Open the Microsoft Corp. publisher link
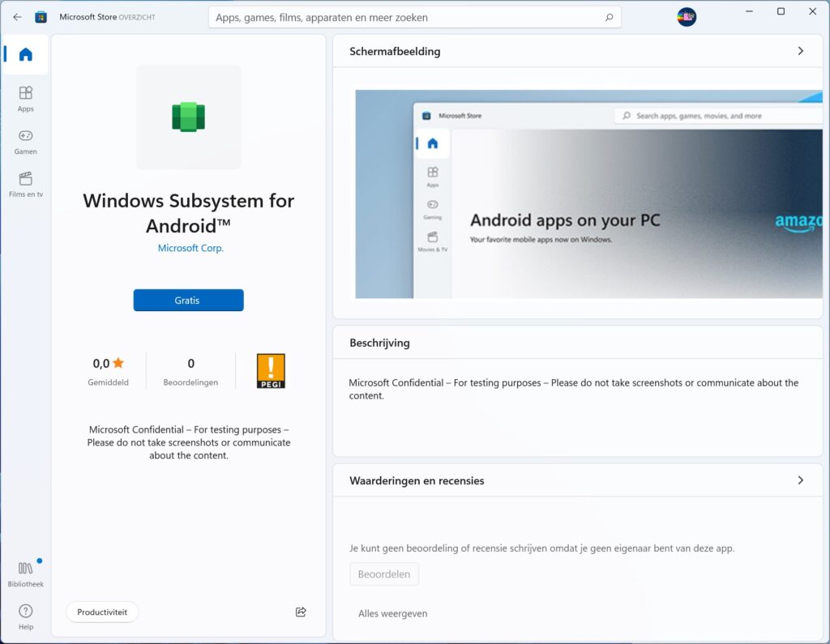Image resolution: width=830 pixels, height=644 pixels. [190, 248]
